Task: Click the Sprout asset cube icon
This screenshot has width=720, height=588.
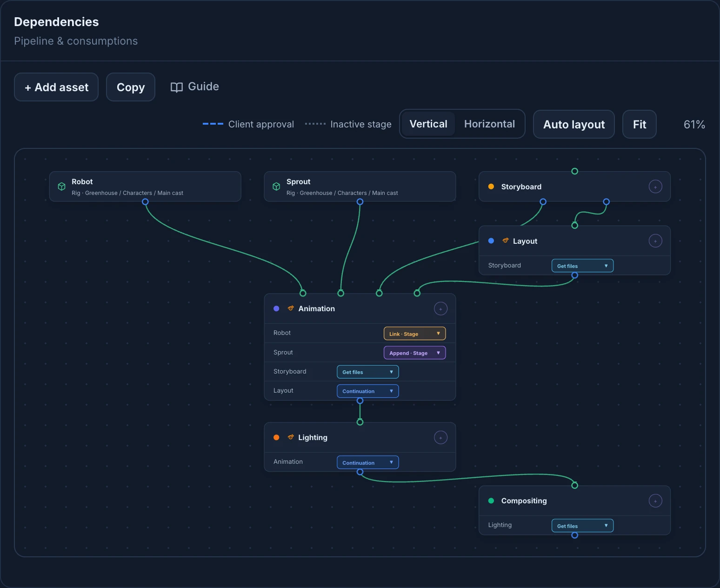Action: (x=276, y=187)
